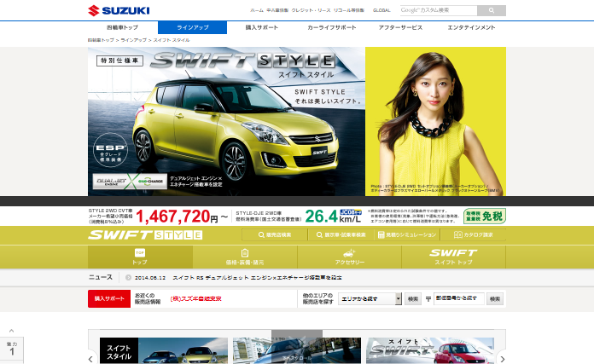Open the 2014.06.12 Swift RS news item
This screenshot has height=364, width=594.
238,278
